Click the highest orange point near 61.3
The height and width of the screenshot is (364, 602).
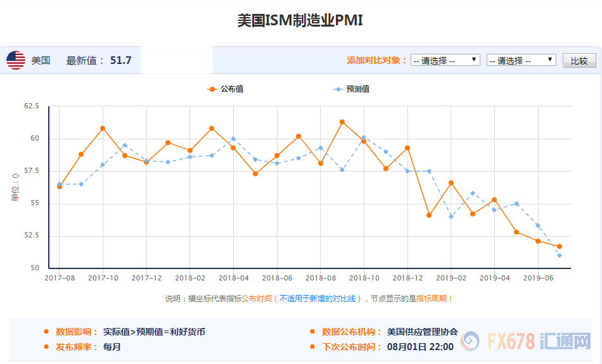[x=342, y=122]
